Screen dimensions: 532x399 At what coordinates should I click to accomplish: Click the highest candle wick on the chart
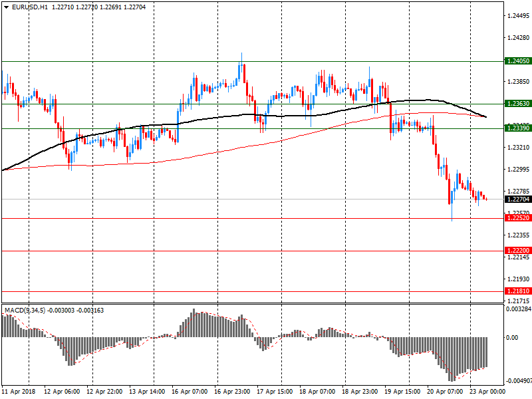point(241,55)
